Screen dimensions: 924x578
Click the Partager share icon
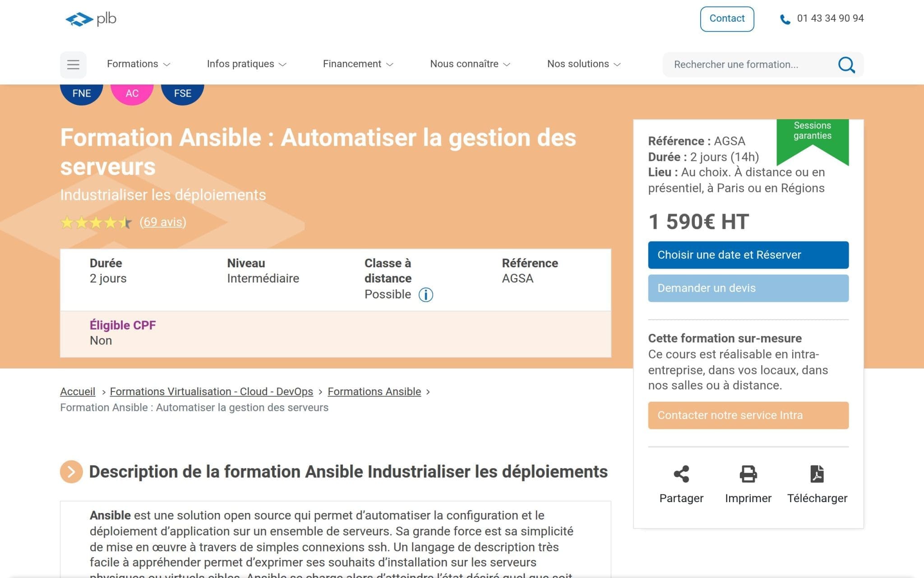tap(681, 474)
